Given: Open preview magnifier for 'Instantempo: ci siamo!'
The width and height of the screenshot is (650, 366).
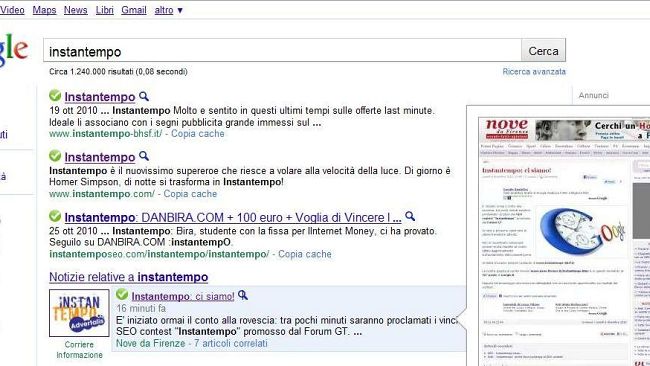Looking at the screenshot, I should click(243, 295).
